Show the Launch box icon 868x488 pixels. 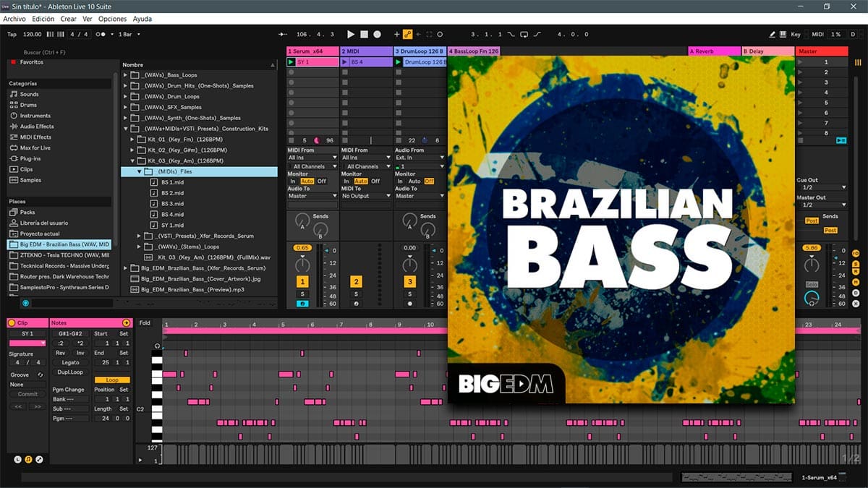[18, 459]
